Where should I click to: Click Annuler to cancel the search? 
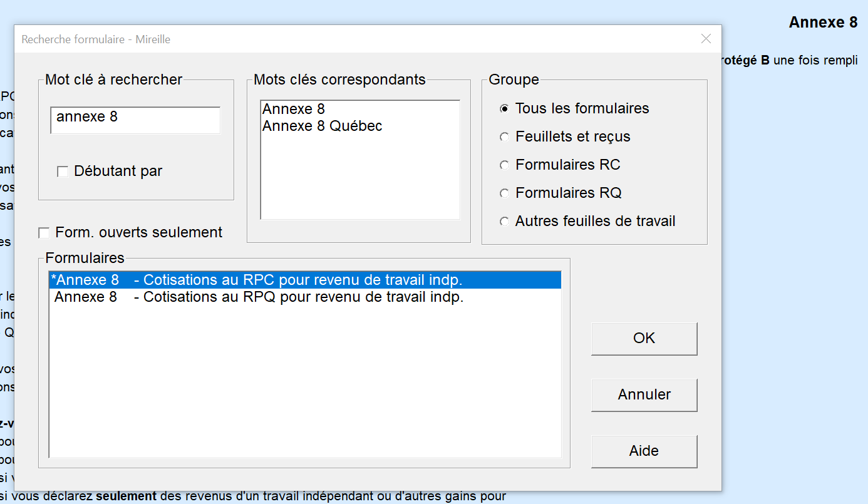[644, 395]
